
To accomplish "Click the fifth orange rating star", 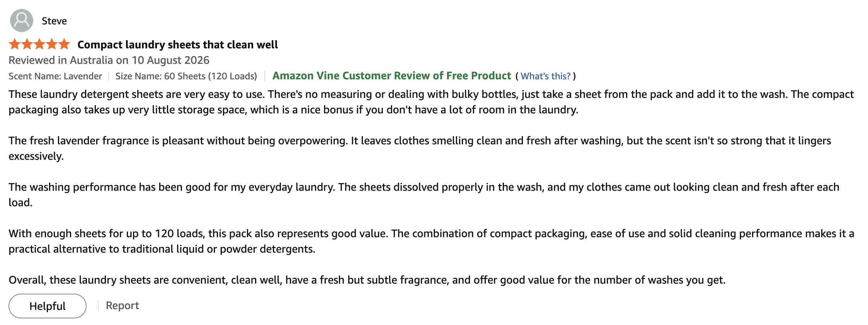I will [64, 44].
